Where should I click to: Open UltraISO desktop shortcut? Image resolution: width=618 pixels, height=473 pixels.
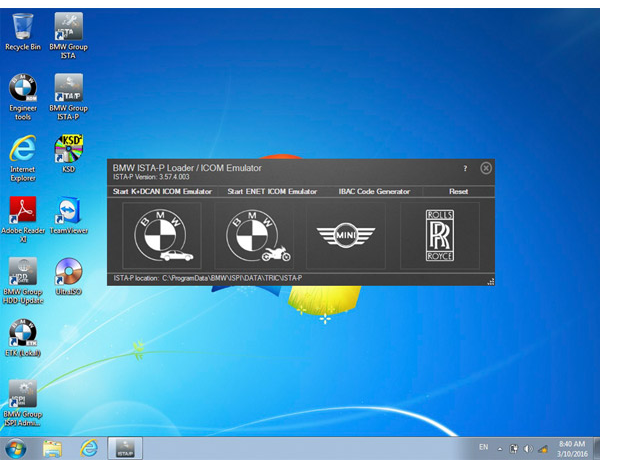point(68,275)
